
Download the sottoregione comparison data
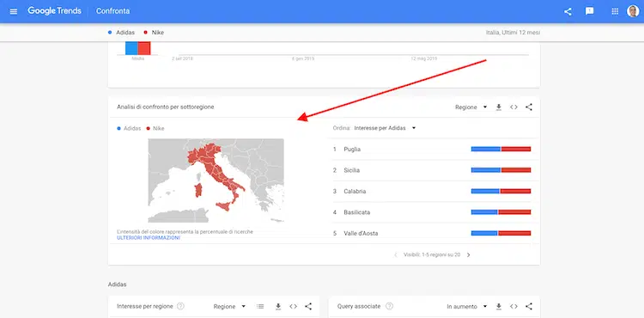pos(499,107)
